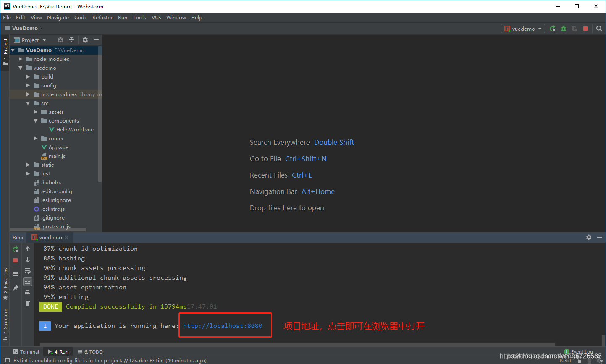
Task: Switch to the Terminal tool tab
Action: tap(26, 352)
